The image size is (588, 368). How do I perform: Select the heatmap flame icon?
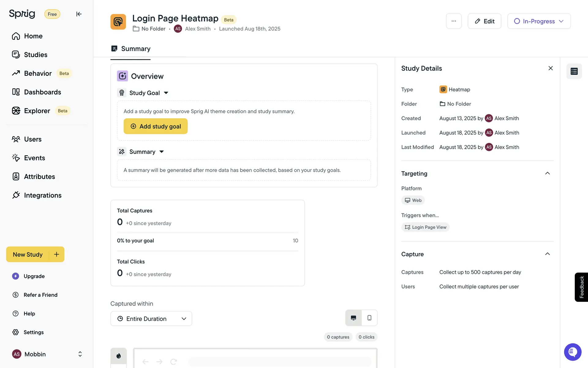tap(119, 356)
